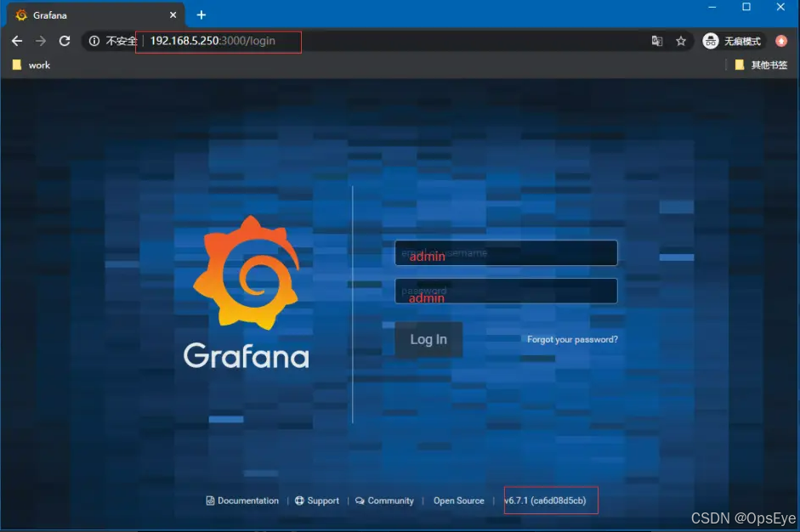Click the Log In button
Screen dimensions: 800x532
click(x=428, y=339)
